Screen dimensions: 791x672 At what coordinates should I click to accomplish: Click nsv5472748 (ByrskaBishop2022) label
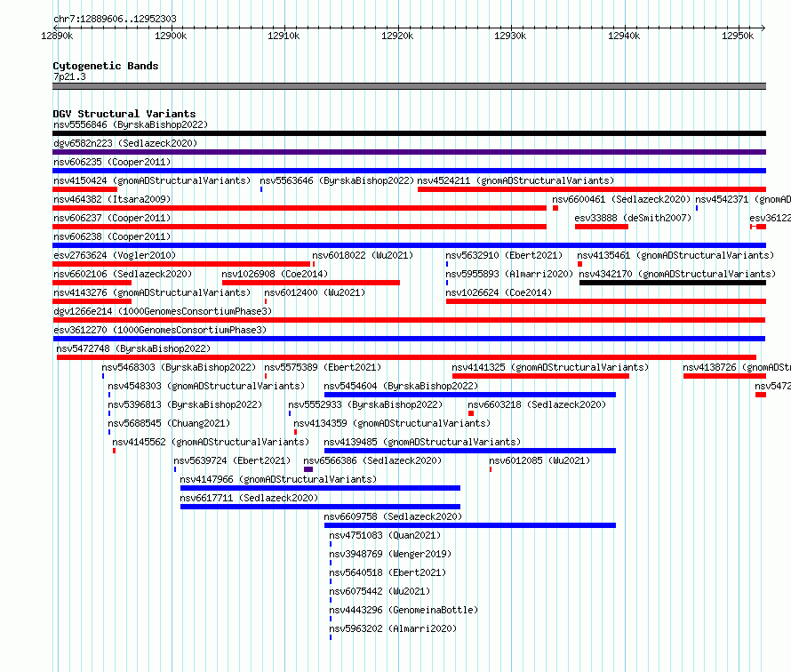point(133,348)
